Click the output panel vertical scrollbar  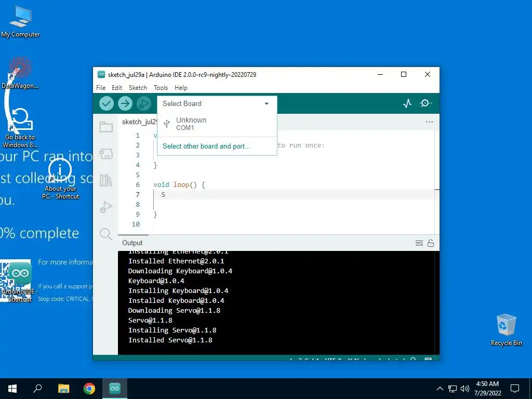[437, 303]
